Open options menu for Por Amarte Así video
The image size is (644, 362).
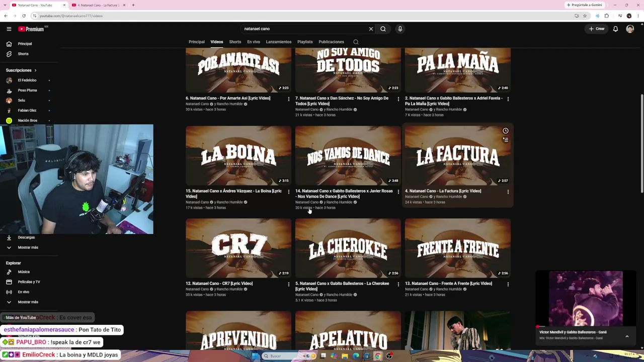(289, 99)
